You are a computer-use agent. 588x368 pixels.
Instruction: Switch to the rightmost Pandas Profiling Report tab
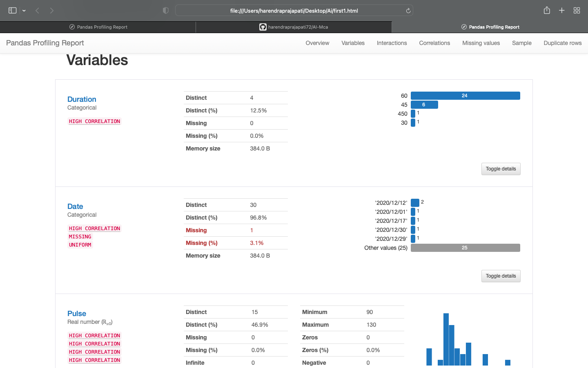pyautogui.click(x=490, y=27)
